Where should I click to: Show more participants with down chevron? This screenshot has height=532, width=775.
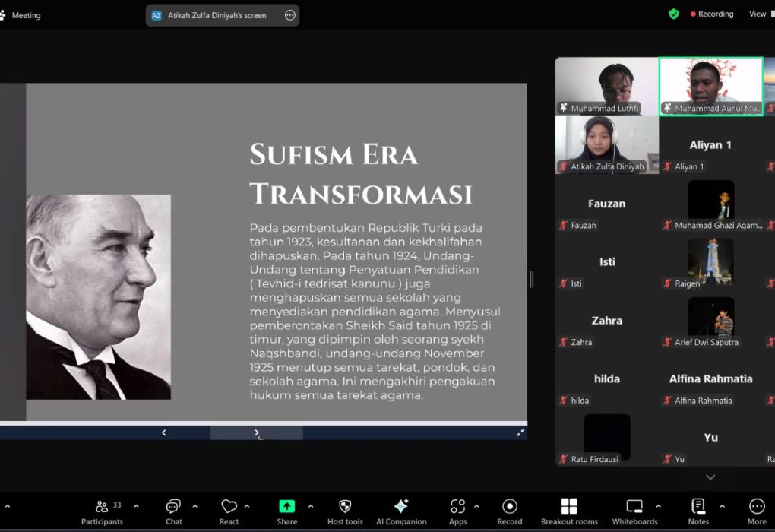click(710, 477)
